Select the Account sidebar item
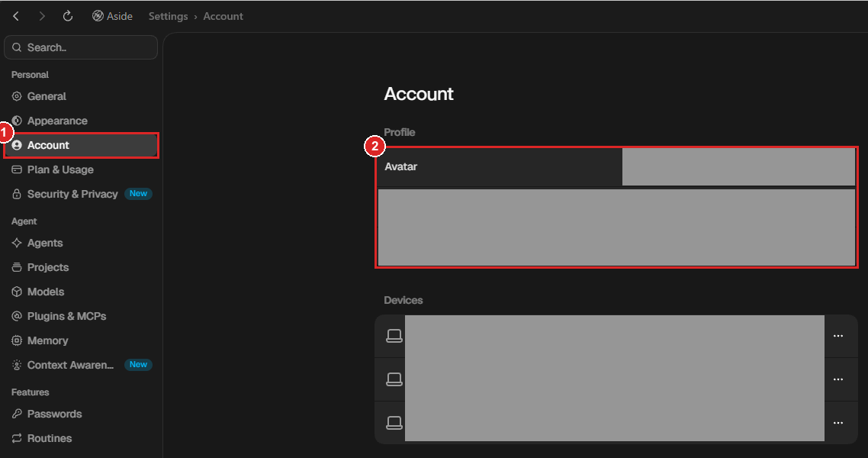This screenshot has width=868, height=458. (x=81, y=145)
